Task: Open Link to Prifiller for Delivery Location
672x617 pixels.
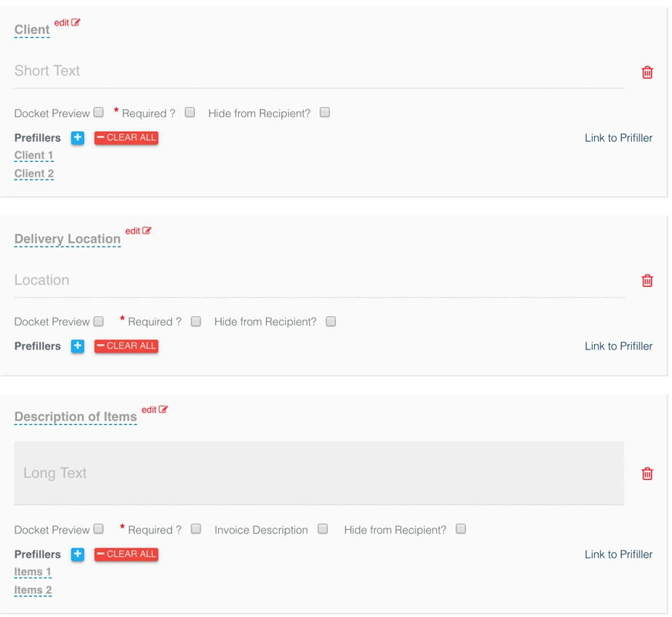Action: [x=618, y=346]
